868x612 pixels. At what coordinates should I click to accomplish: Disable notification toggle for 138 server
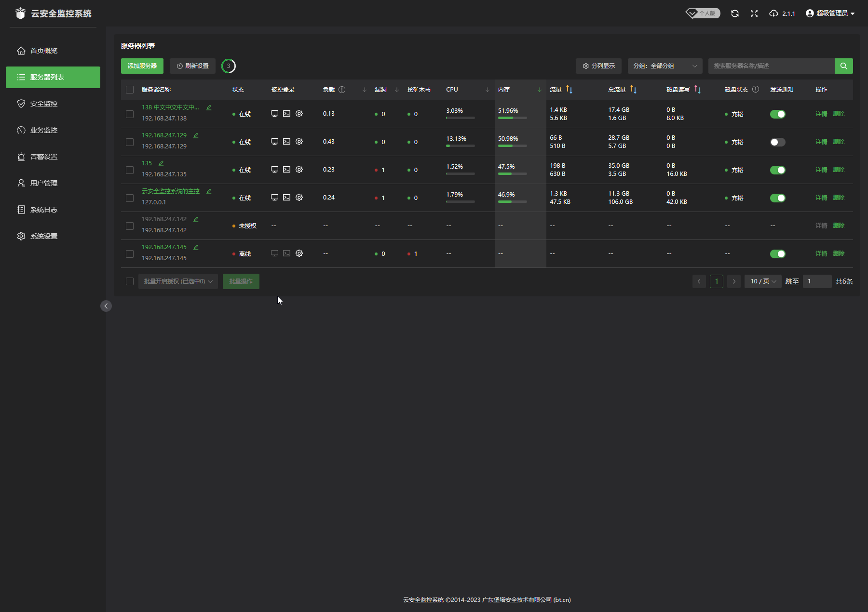(777, 114)
